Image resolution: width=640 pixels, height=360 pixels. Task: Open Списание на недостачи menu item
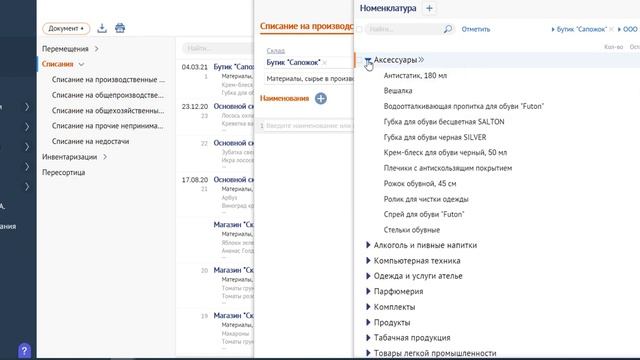click(90, 141)
